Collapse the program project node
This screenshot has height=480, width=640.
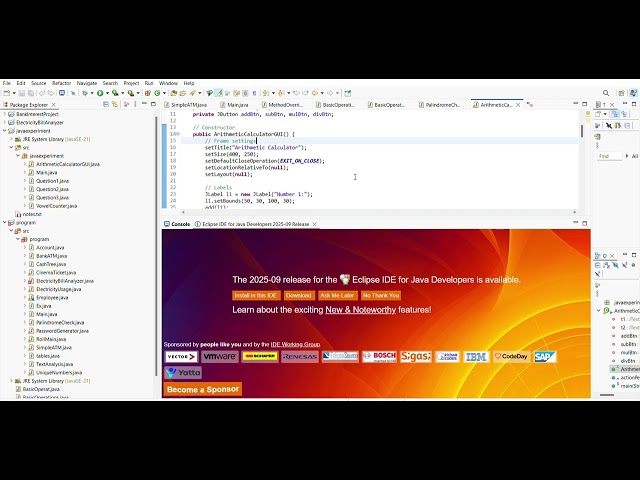[x=5, y=222]
